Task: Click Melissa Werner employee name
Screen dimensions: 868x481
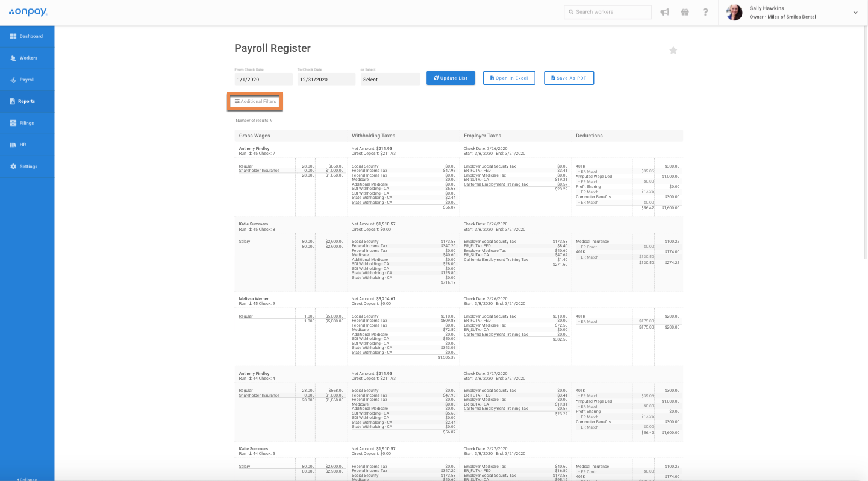Action: click(x=254, y=299)
